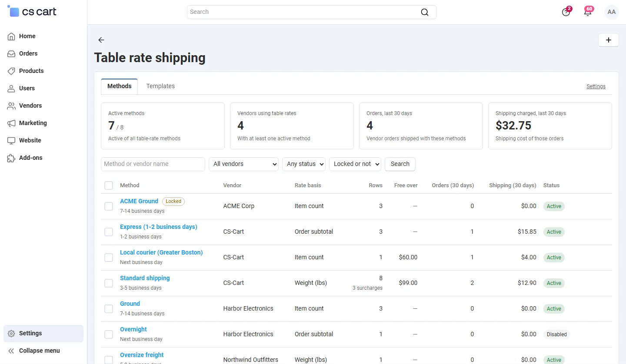Open Home from the sidebar
Viewport: 626px width, 364px height.
(43, 36)
